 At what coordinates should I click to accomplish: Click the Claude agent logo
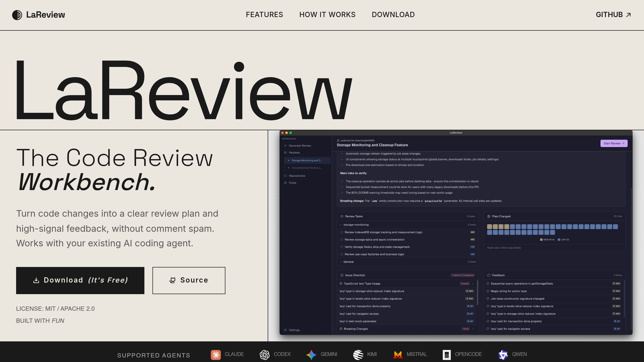click(216, 354)
